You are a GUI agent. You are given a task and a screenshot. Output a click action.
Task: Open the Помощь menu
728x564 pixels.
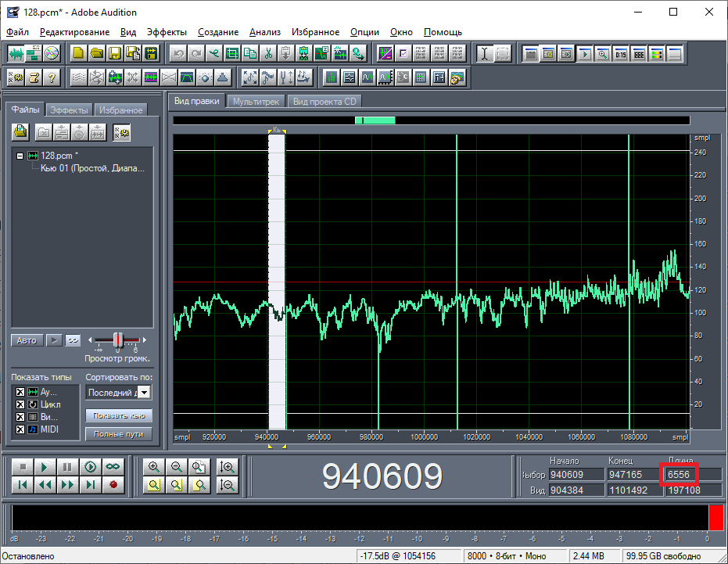click(443, 32)
